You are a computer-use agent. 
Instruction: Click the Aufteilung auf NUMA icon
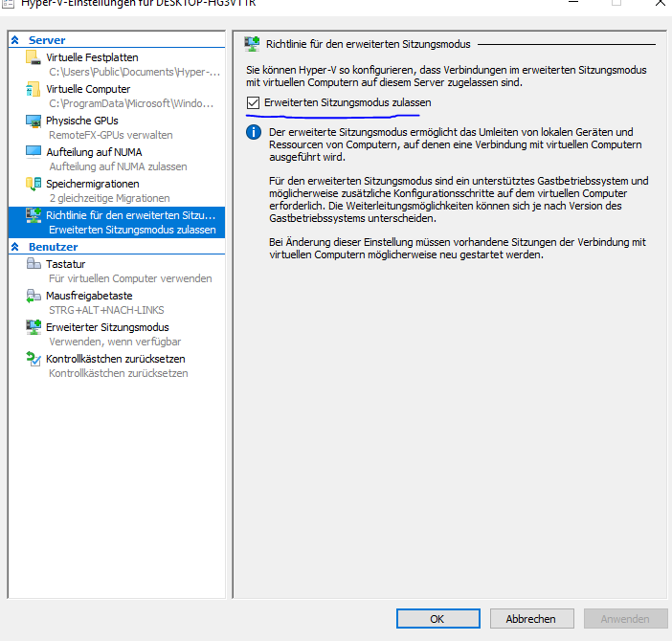tap(33, 152)
